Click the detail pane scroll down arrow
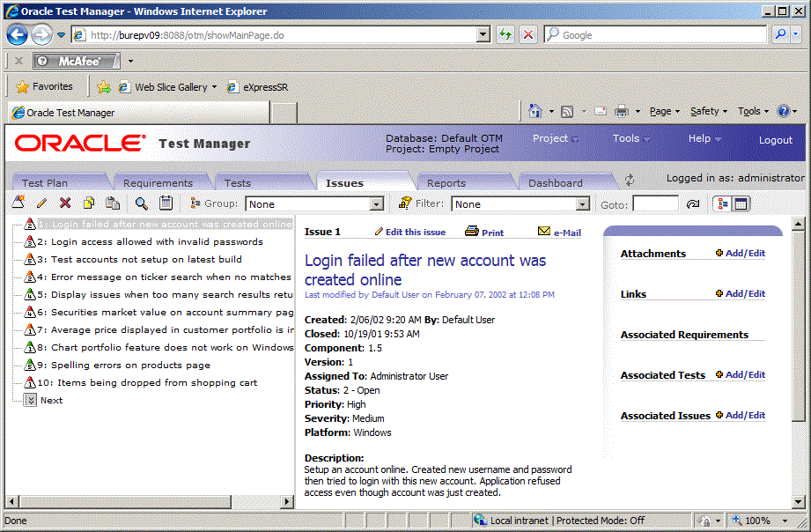This screenshot has height=532, width=811. (798, 501)
